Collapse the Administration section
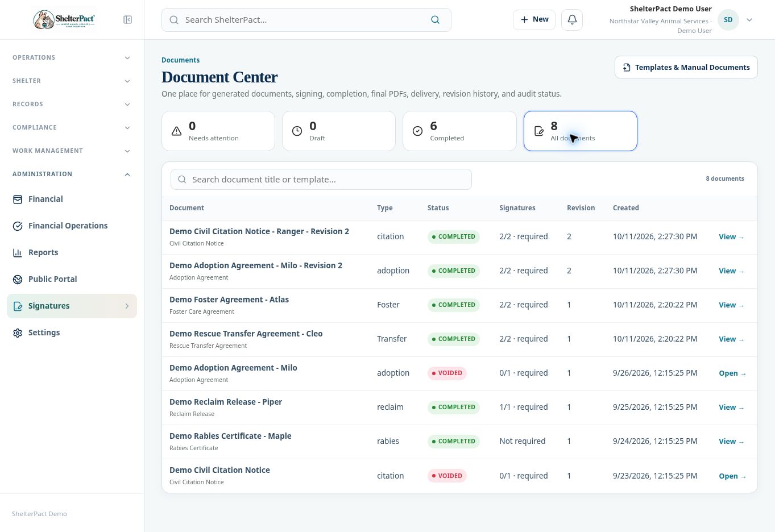 pos(72,174)
